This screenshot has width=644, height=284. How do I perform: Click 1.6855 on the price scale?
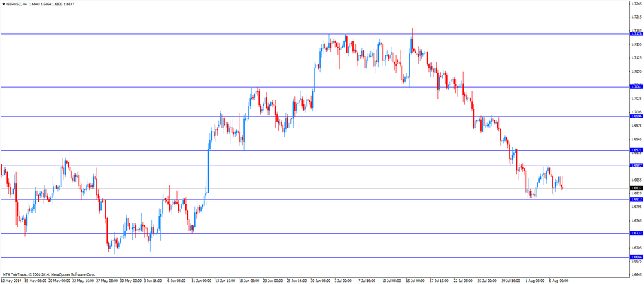tap(636, 180)
